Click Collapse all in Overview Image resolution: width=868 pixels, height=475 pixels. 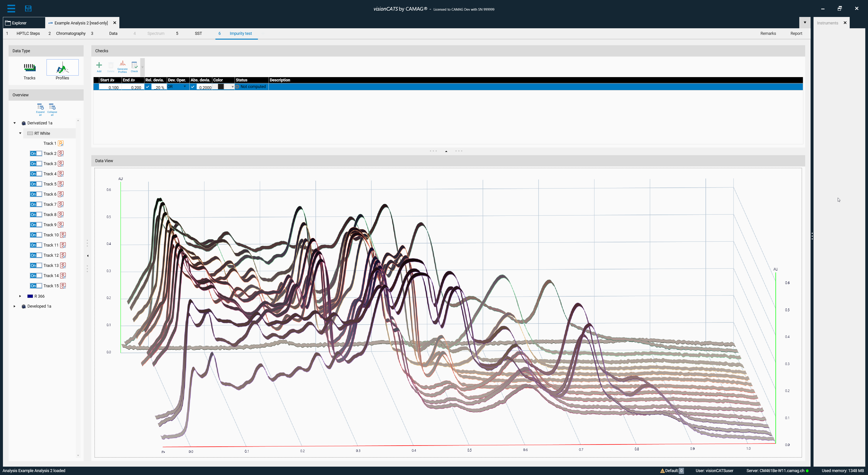click(52, 109)
